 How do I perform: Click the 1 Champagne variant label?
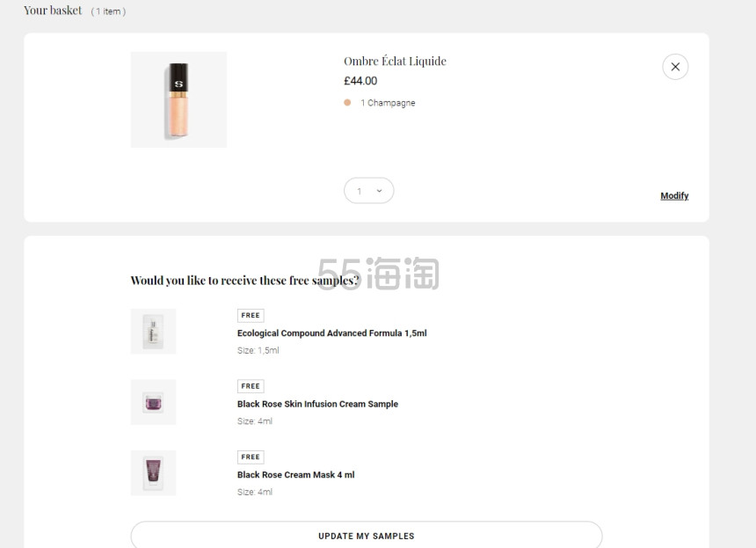pos(388,102)
